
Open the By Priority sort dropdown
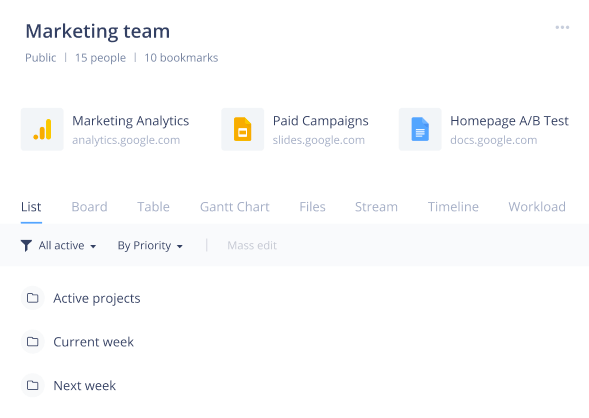[x=150, y=246]
